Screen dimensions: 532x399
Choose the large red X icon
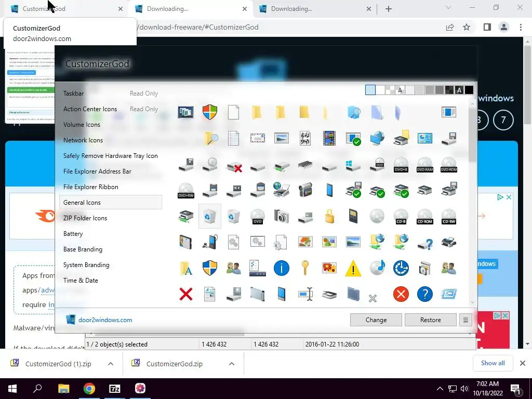point(186,294)
